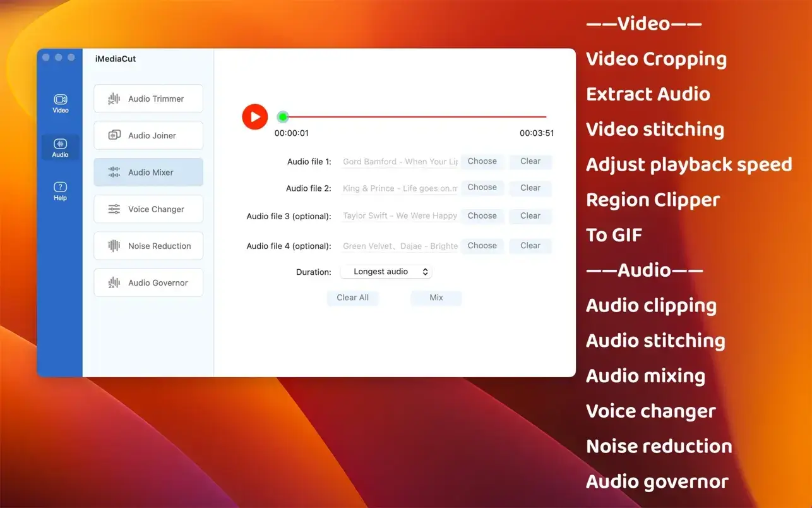Select the Audio sidebar icon
Image resolution: width=812 pixels, height=508 pixels.
pyautogui.click(x=60, y=147)
